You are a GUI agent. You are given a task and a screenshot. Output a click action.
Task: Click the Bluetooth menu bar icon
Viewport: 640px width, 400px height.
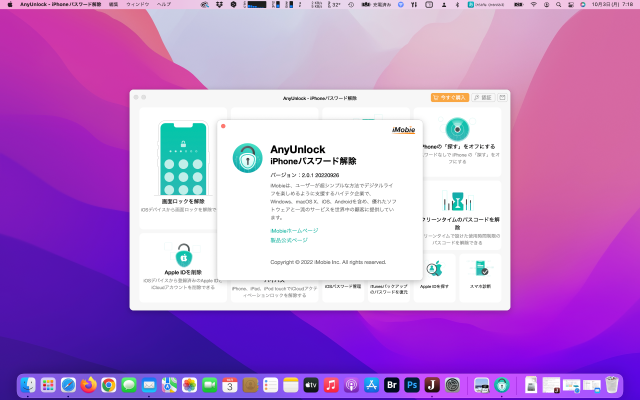457,4
